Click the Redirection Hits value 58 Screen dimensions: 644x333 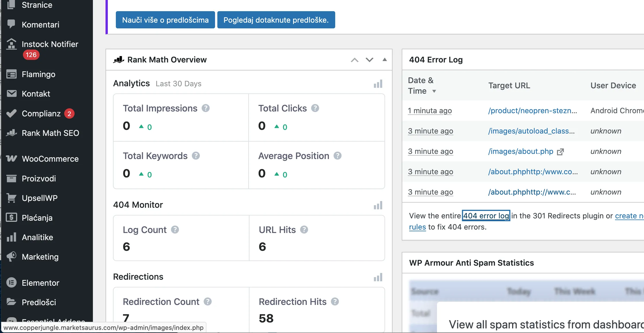266,318
